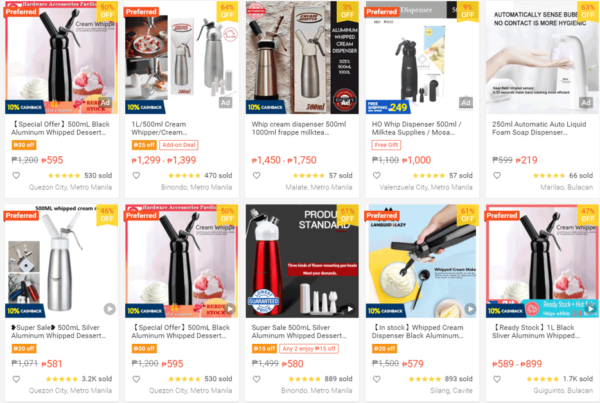
Task: View the ₱1,450 - ₱1,750 whip cream dispenser image
Action: point(302,57)
